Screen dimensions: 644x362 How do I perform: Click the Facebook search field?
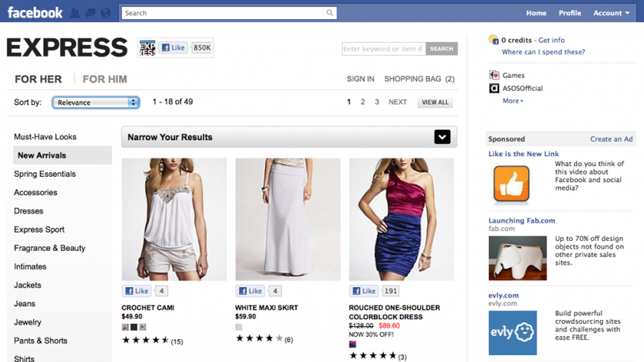(x=222, y=13)
